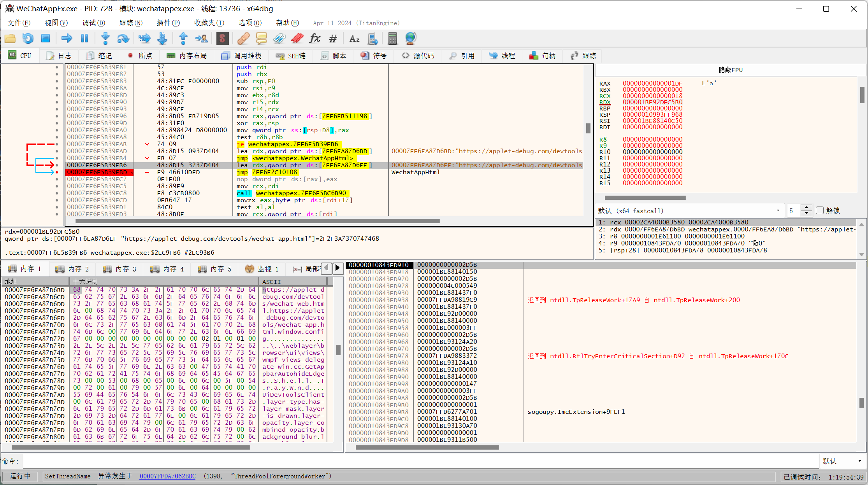Open the 插件(P) menu
Screen dimensions: 868x485
point(168,23)
